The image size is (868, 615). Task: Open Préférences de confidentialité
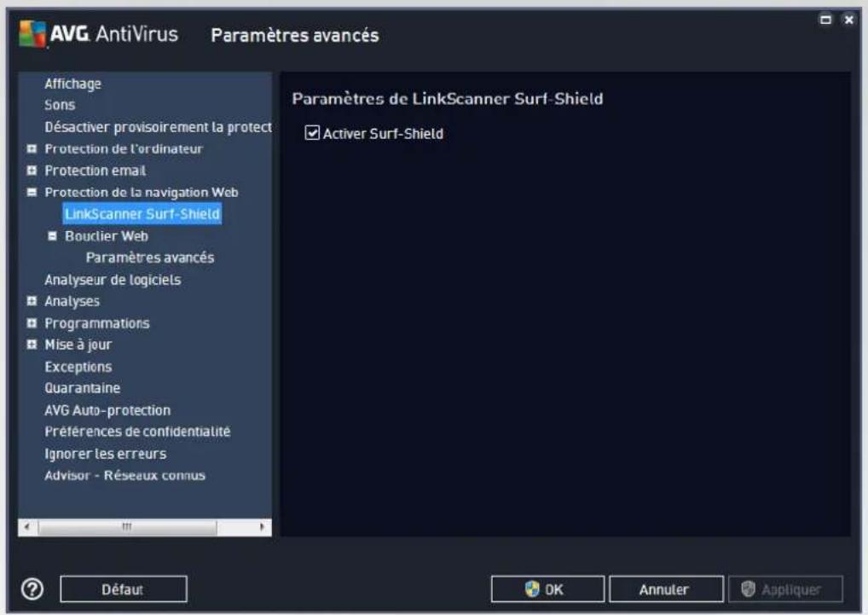137,432
